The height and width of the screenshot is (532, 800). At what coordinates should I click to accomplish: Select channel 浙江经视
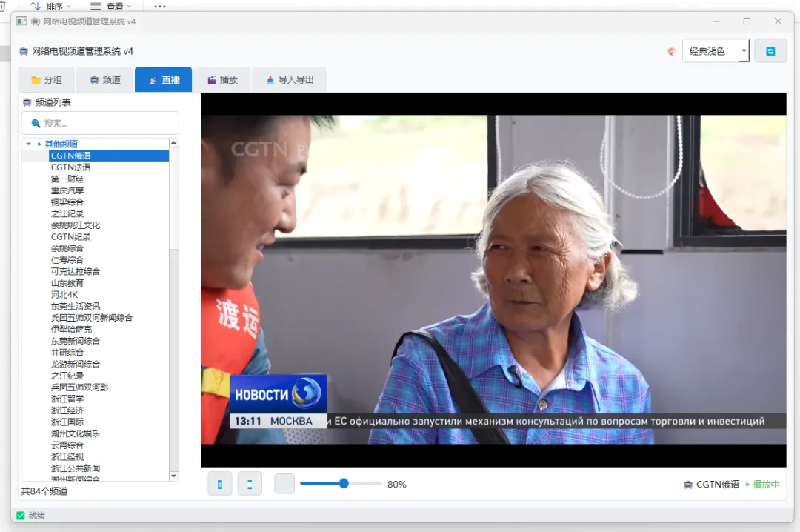[x=67, y=456]
